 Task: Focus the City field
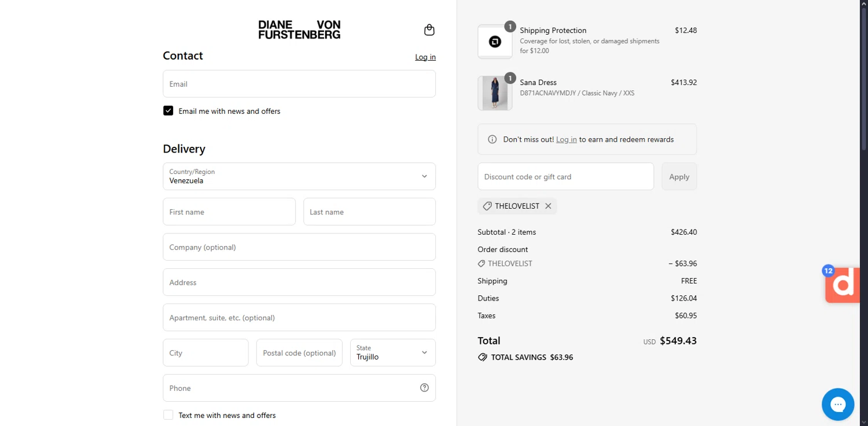pyautogui.click(x=205, y=353)
